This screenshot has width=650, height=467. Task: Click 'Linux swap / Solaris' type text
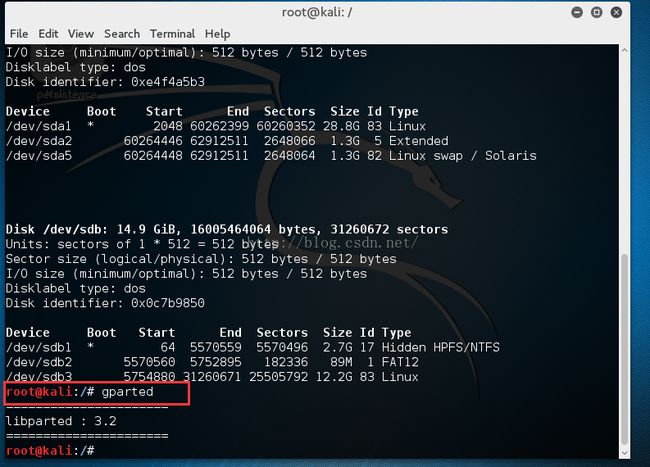tap(463, 156)
